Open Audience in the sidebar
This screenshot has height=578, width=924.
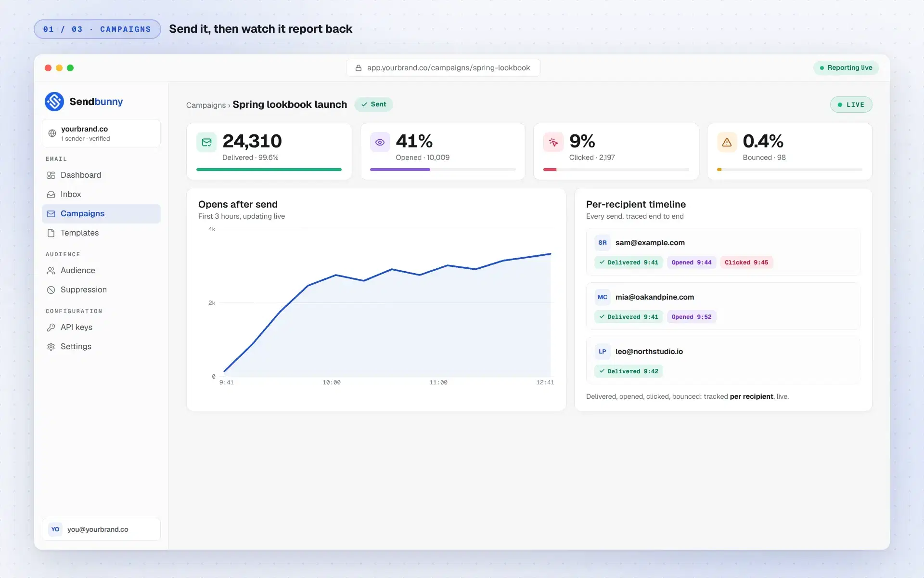tap(101, 271)
